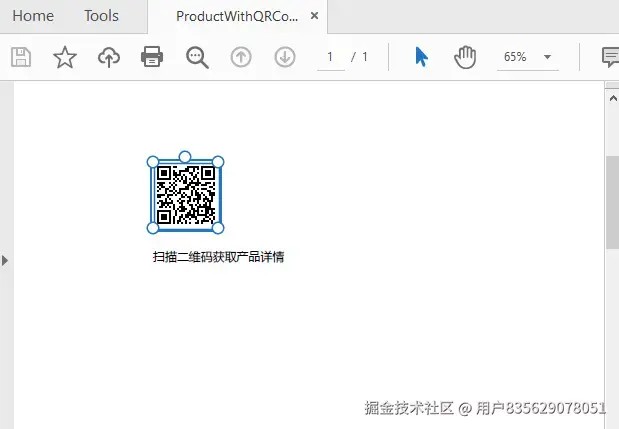Activate the Hand pan tool

click(x=465, y=57)
